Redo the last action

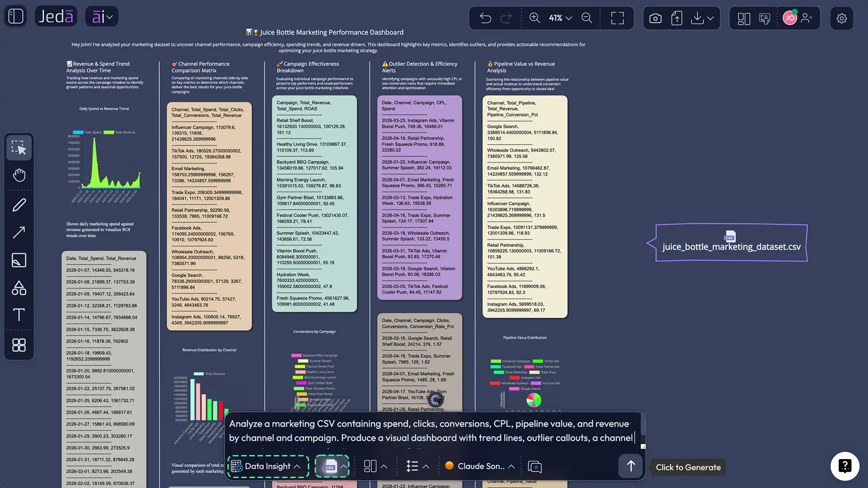[x=506, y=18]
